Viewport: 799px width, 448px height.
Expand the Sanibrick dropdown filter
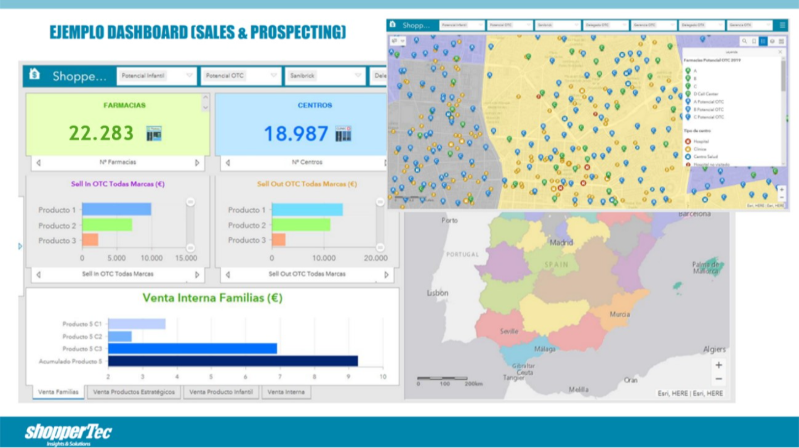pos(323,75)
